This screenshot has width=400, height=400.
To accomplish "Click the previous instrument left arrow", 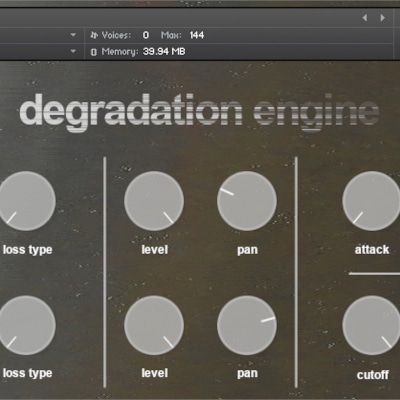I will tap(365, 18).
